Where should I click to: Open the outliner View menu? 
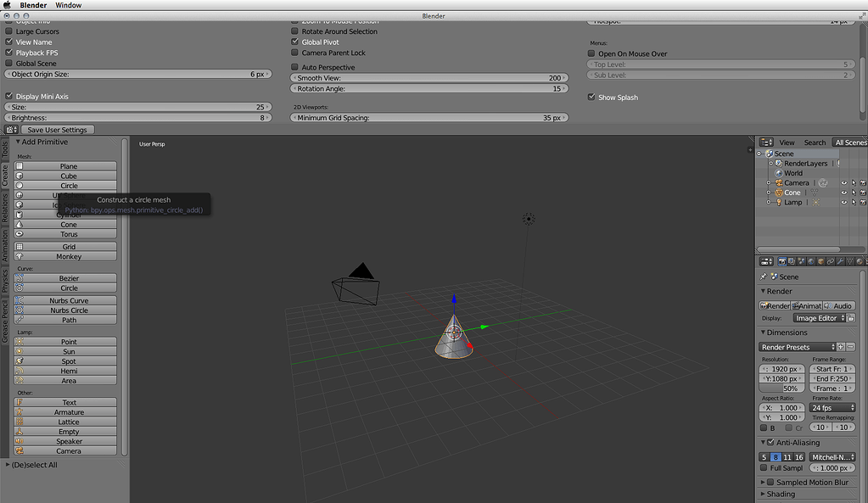click(787, 143)
